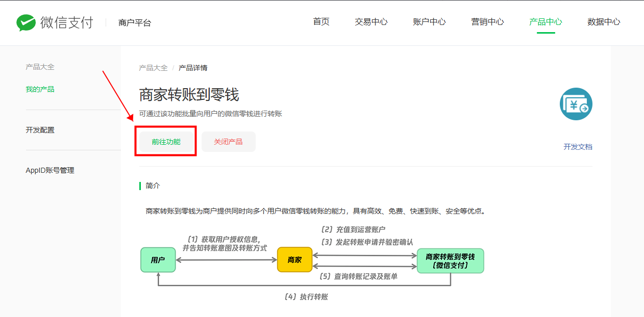Click the 可通过该功能批量 description subtitle
The width and height of the screenshot is (644, 317).
pos(210,114)
